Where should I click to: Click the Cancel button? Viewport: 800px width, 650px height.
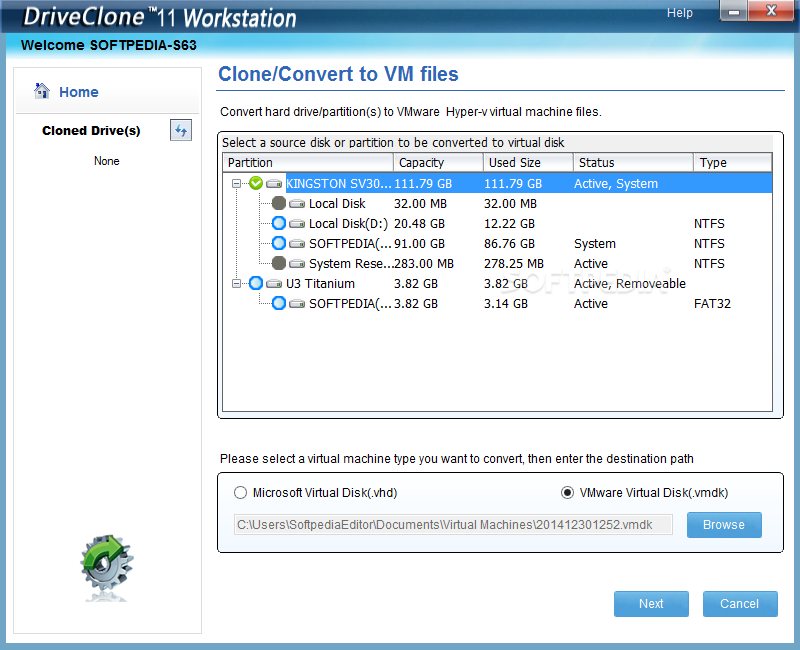(740, 604)
